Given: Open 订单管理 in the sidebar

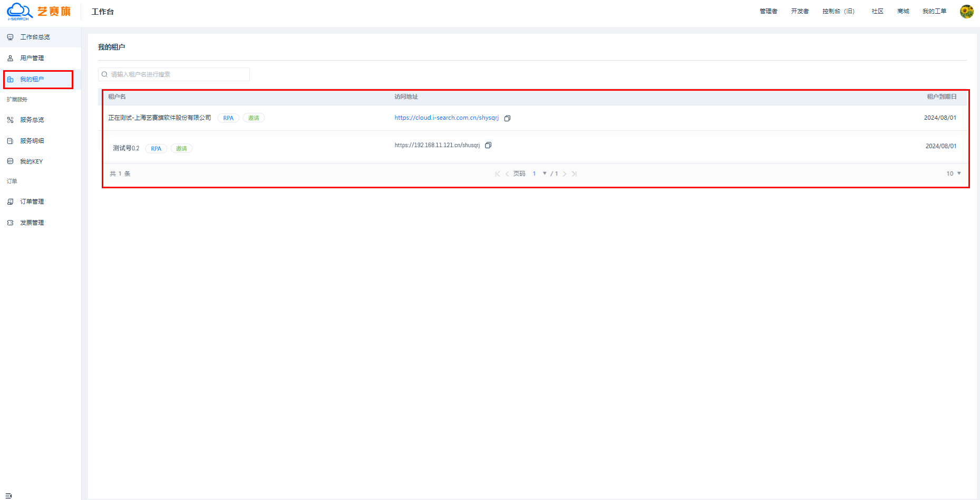Looking at the screenshot, I should (32, 201).
